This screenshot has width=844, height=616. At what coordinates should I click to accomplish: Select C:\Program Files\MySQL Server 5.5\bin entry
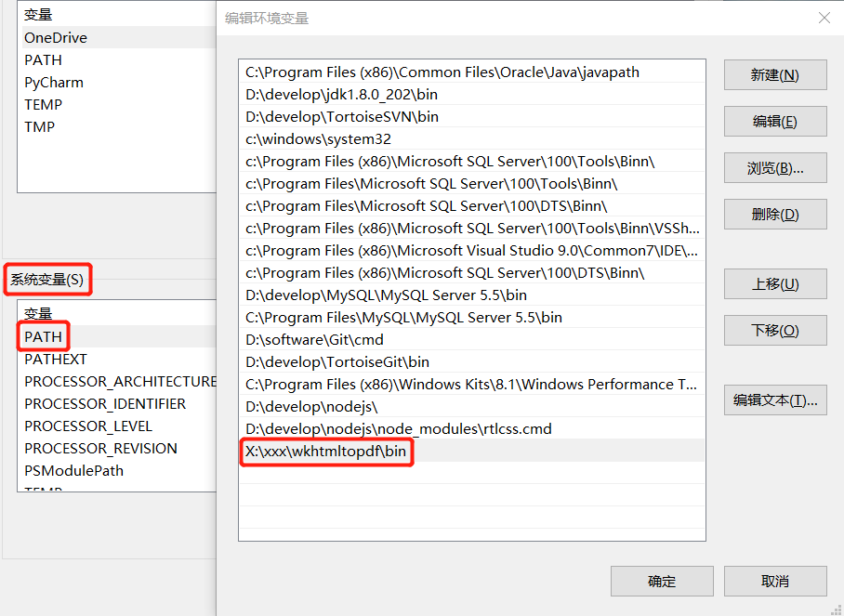coord(472,318)
